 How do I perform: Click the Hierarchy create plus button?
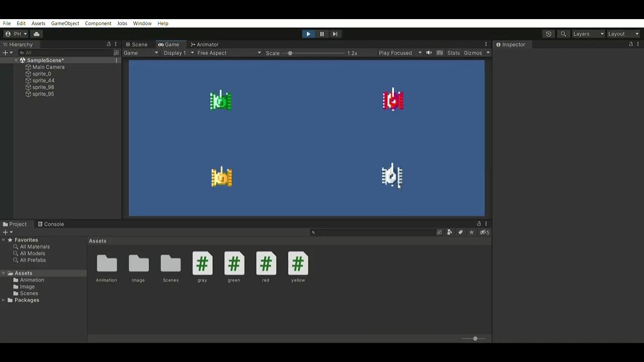coord(8,52)
